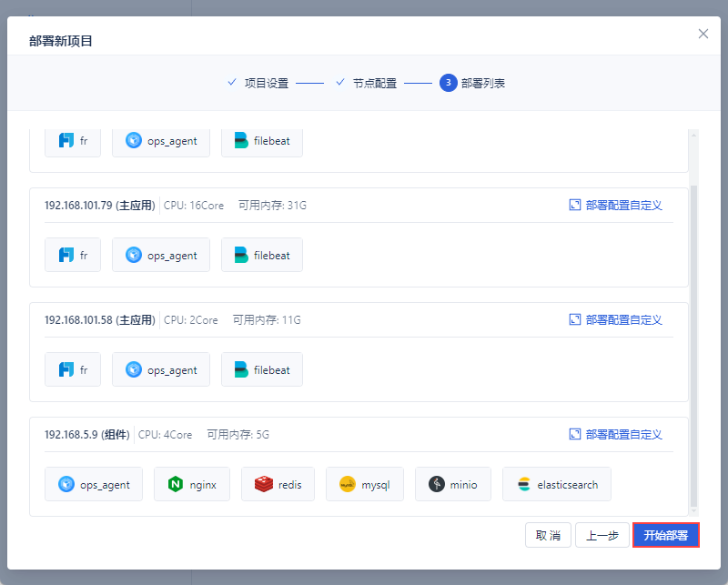Image resolution: width=728 pixels, height=585 pixels.
Task: Click the CPU: 4Core text
Action: 165,435
